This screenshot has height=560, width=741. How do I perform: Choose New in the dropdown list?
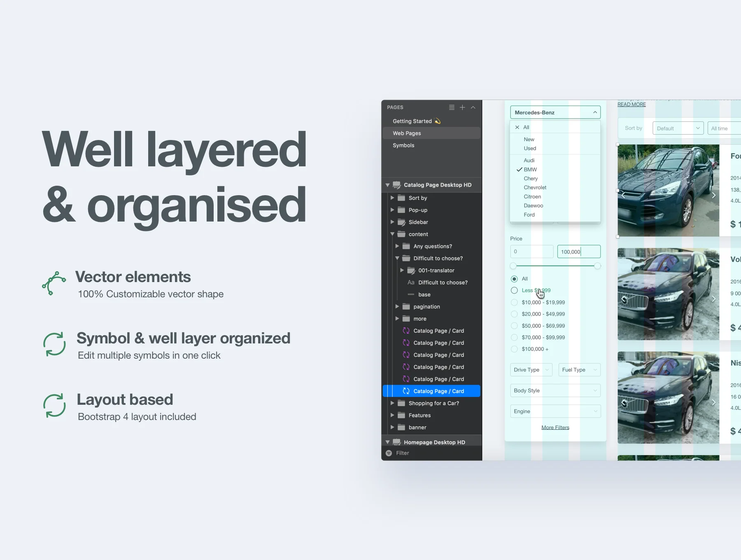click(529, 140)
